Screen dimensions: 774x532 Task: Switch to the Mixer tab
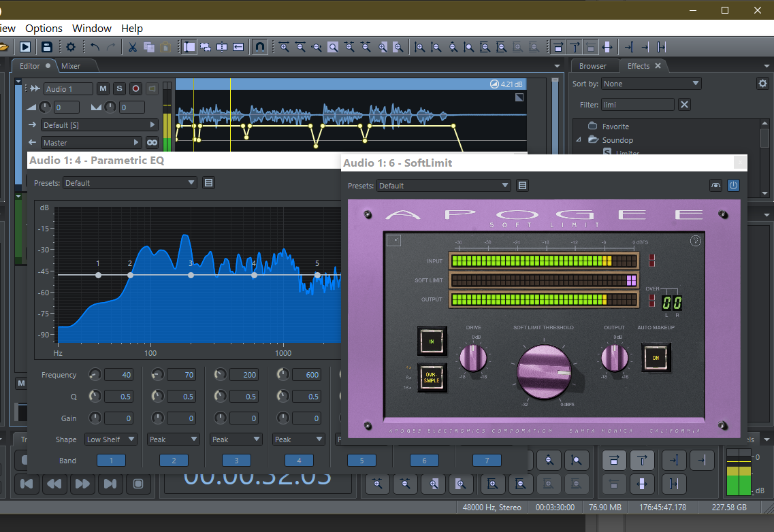pos(71,66)
